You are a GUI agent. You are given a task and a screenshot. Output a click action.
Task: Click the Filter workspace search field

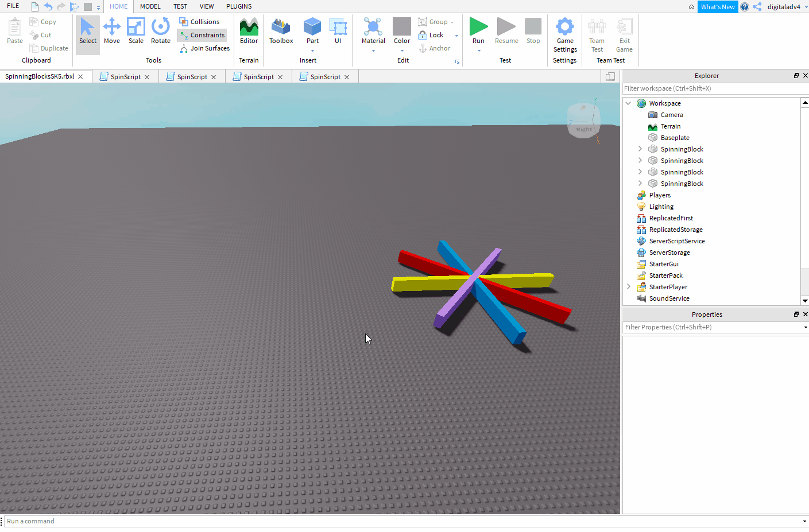[715, 88]
